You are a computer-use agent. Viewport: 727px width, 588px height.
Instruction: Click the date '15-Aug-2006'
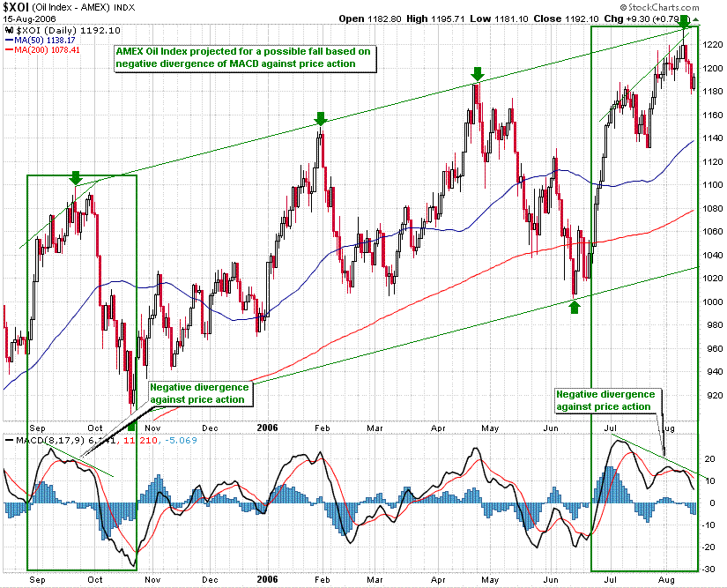30,19
